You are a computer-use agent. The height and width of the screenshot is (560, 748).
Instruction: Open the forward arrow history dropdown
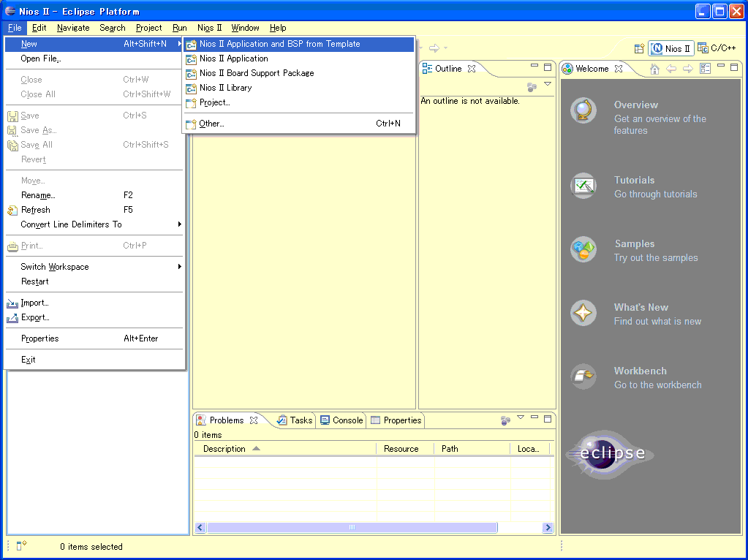445,48
